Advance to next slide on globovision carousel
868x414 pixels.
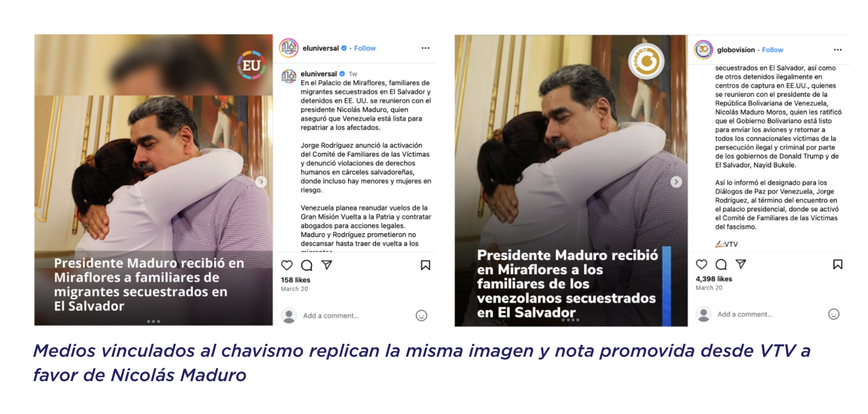tap(676, 182)
